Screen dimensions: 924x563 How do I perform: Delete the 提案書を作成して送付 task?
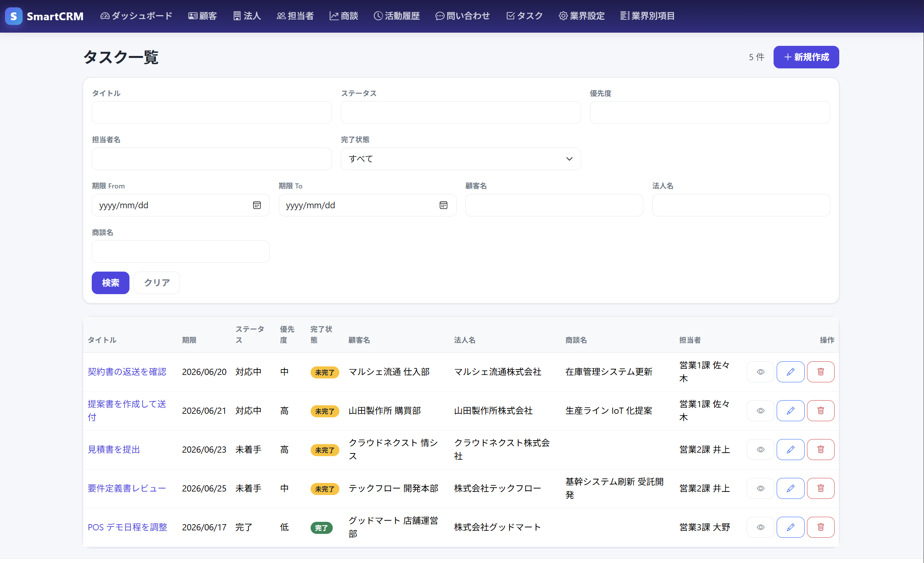coord(821,411)
